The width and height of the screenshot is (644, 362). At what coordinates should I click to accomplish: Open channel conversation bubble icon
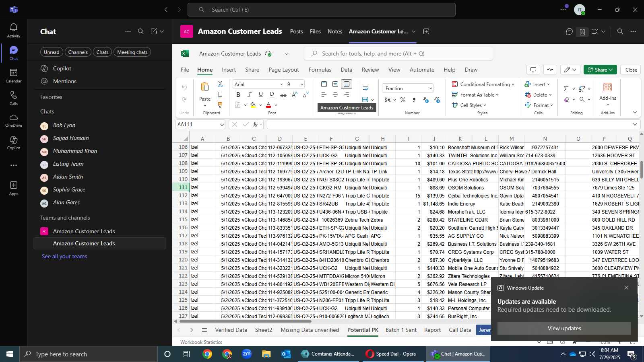click(x=569, y=31)
